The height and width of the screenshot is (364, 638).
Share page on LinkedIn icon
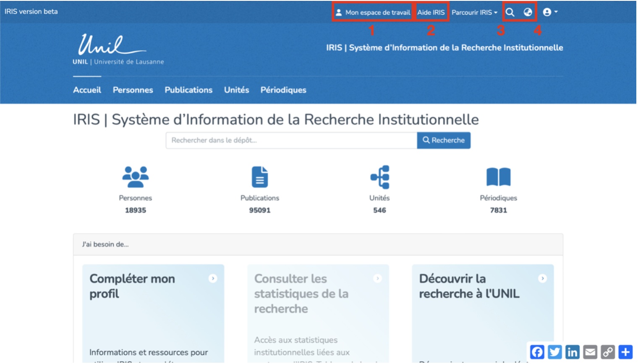(573, 352)
